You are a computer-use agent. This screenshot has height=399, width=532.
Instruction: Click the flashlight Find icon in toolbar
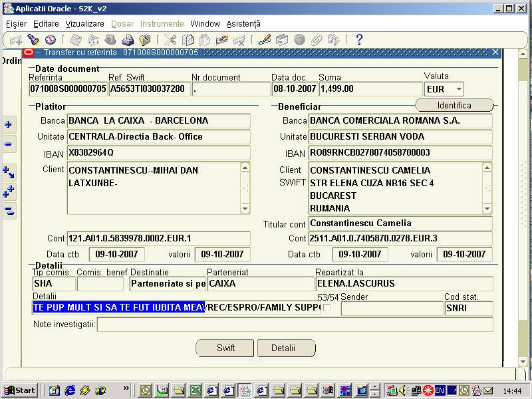click(33, 40)
